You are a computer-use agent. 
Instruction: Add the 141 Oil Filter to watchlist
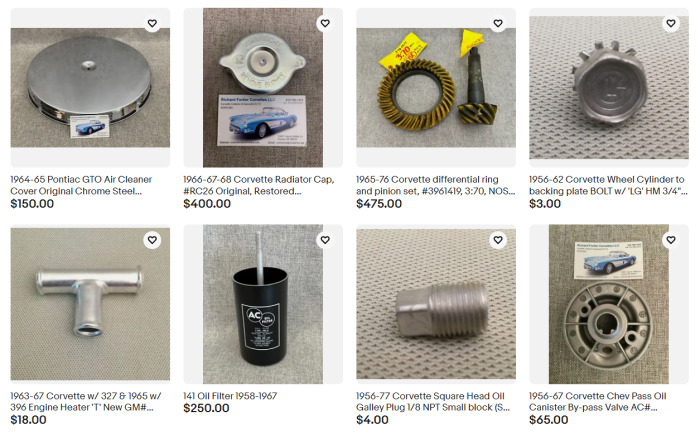click(325, 240)
